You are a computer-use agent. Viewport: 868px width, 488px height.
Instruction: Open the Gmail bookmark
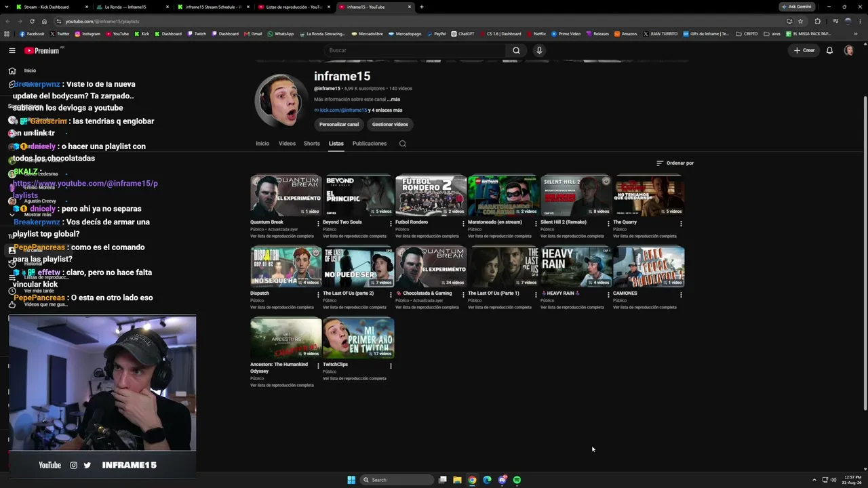click(254, 34)
